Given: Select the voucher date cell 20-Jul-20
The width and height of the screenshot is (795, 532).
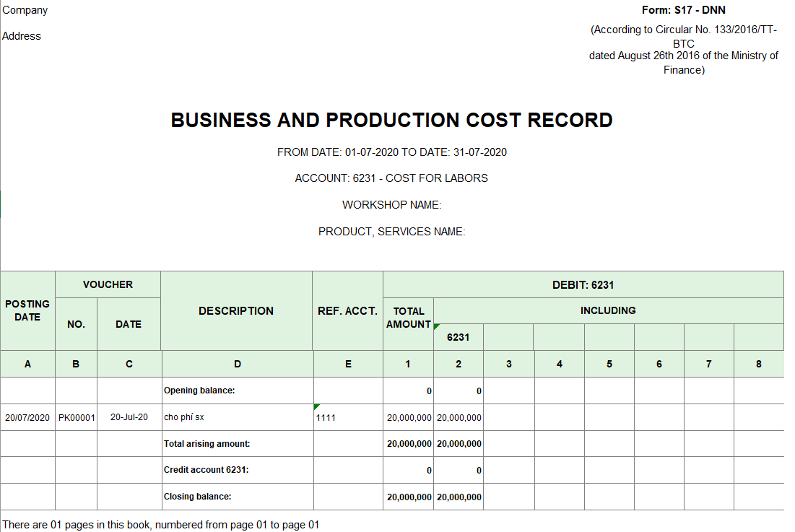Looking at the screenshot, I should point(129,417).
